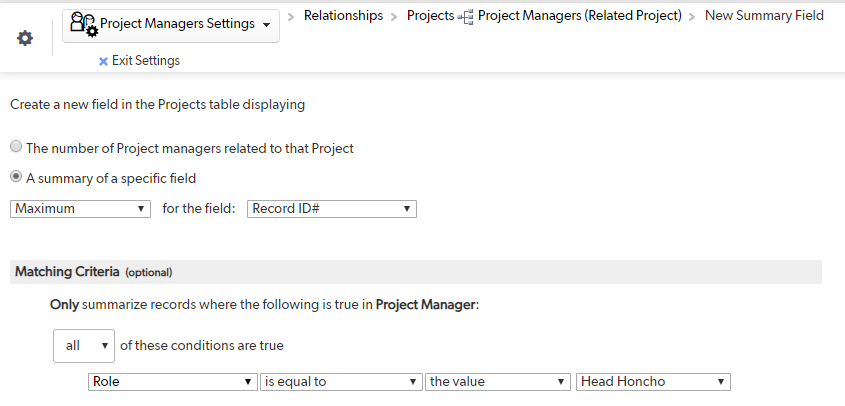
Task: Click the settings gear icon
Action: click(25, 38)
